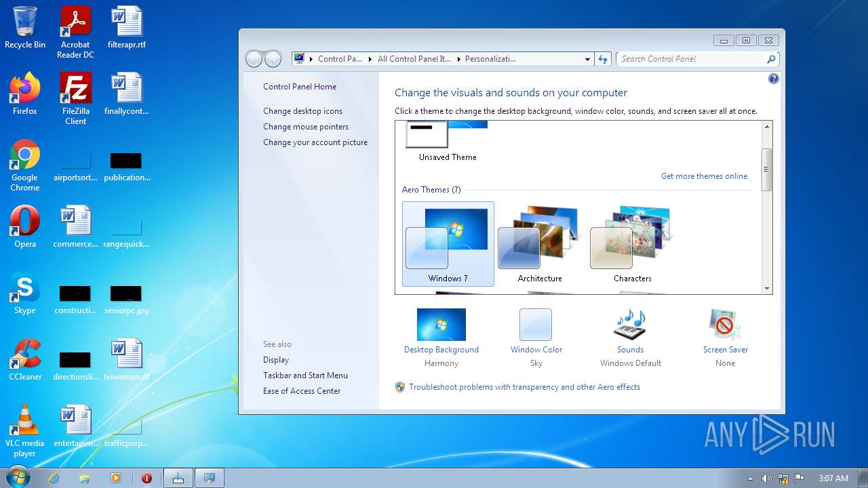Show hidden tray icons arrow
The width and height of the screenshot is (868, 488).
tap(750, 478)
